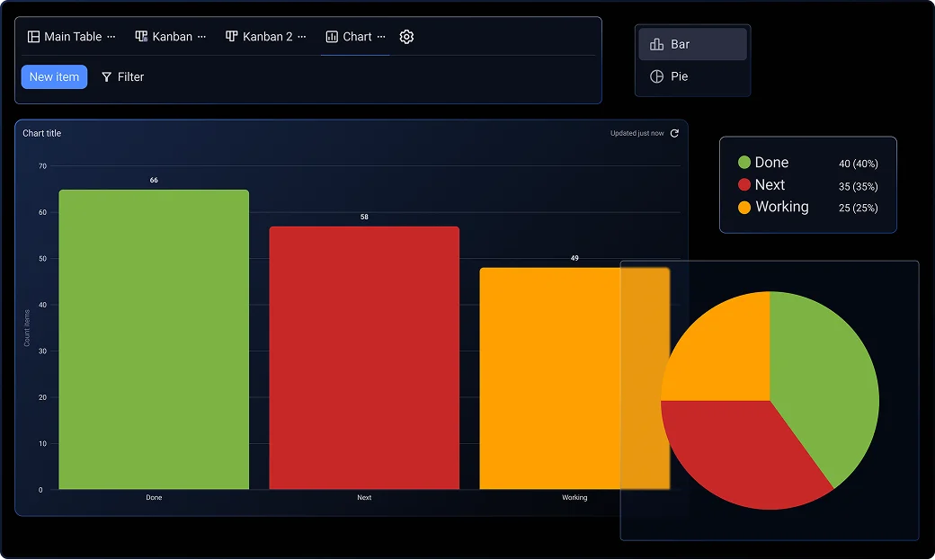Click the red Next bar
Viewport: 935px width, 560px height.
click(x=364, y=358)
